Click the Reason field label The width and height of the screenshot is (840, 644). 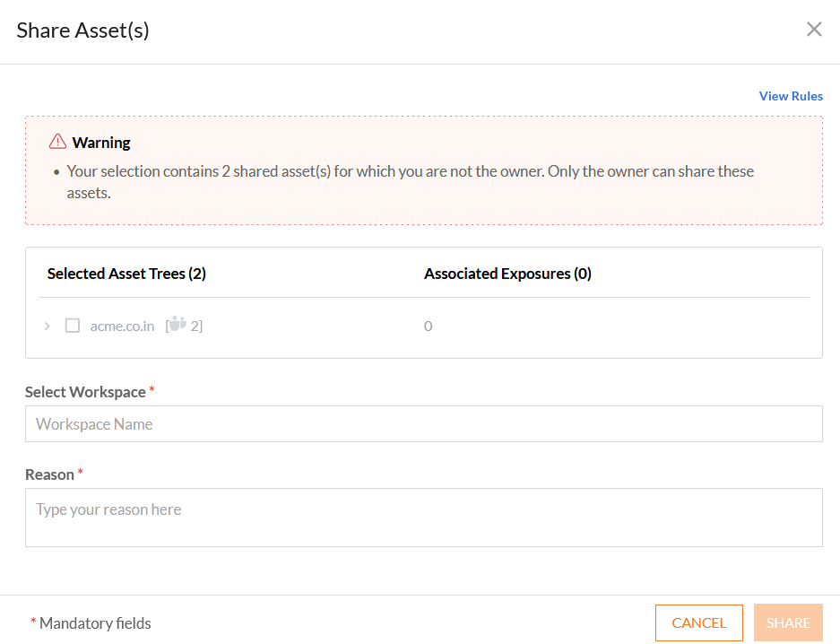(49, 474)
